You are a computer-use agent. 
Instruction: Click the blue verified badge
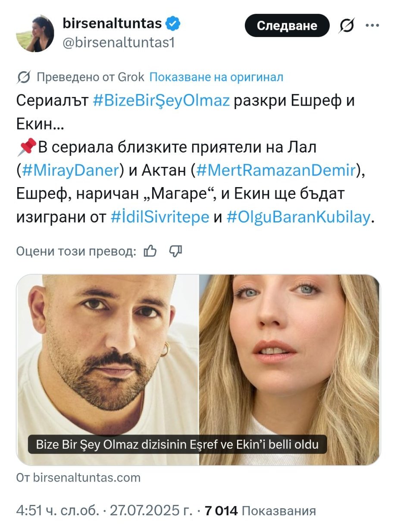[174, 24]
